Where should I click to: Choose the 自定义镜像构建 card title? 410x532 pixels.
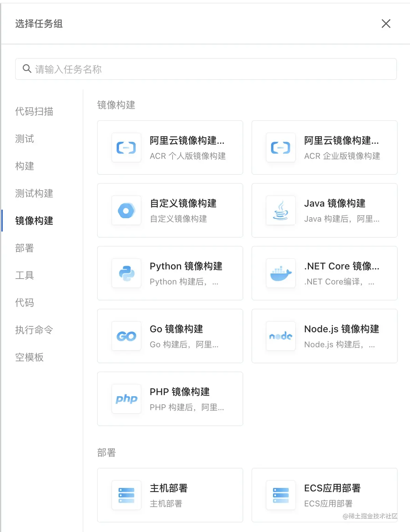183,203
